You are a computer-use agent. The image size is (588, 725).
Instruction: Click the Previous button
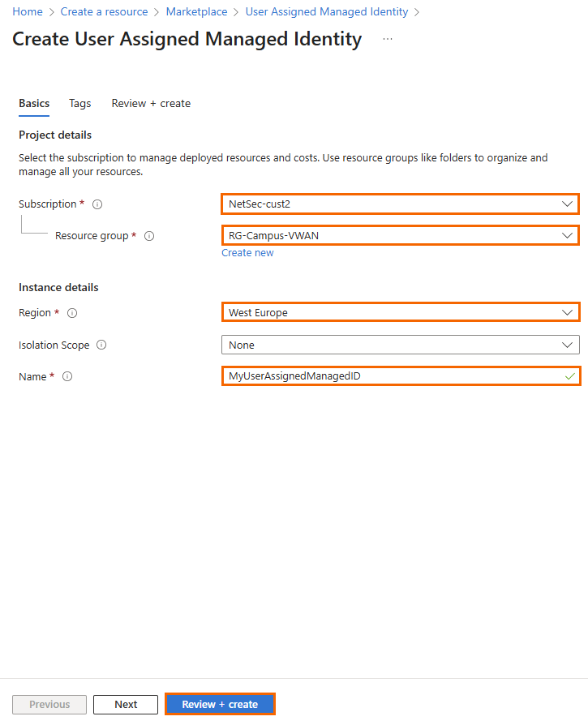click(49, 704)
